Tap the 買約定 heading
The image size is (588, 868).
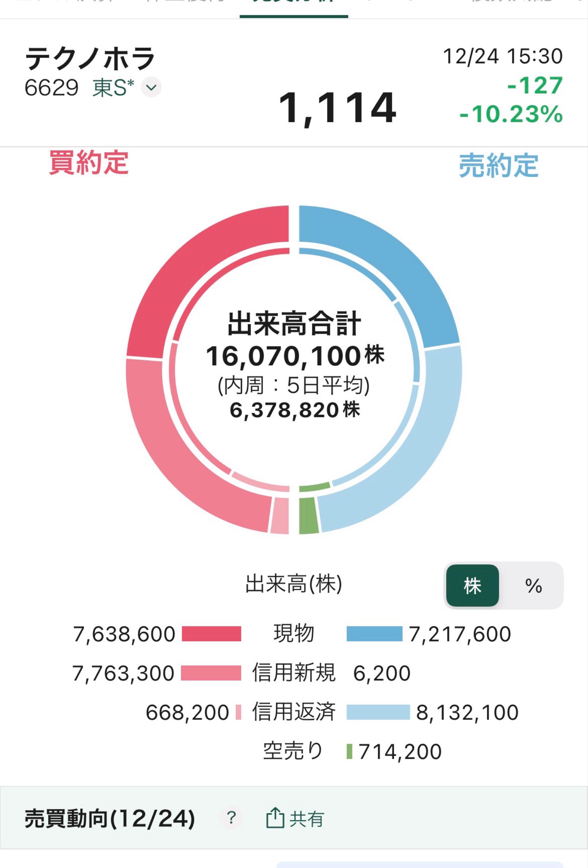coord(89,163)
